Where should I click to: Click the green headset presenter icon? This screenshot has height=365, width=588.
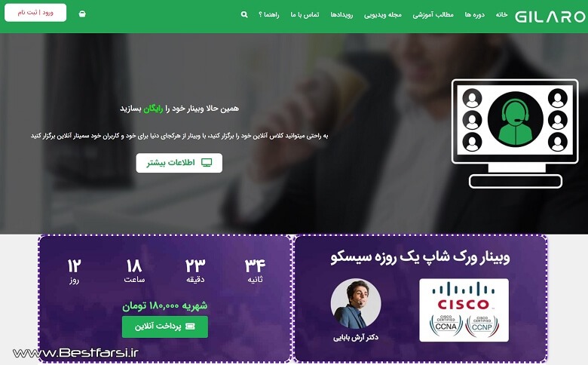coord(516,119)
